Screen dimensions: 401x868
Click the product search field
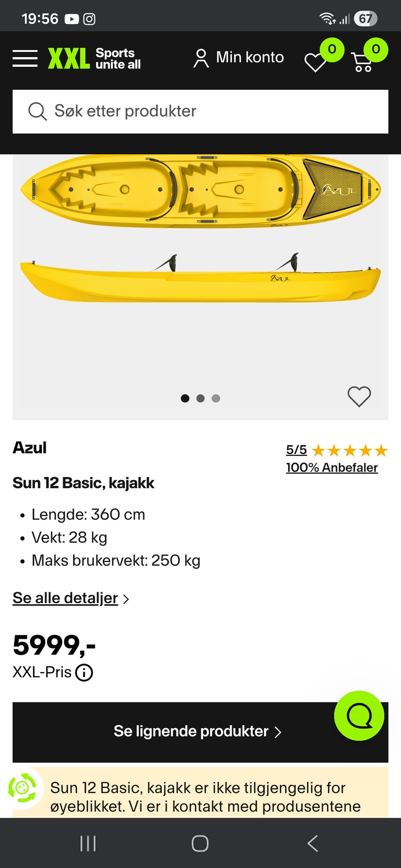209,111
